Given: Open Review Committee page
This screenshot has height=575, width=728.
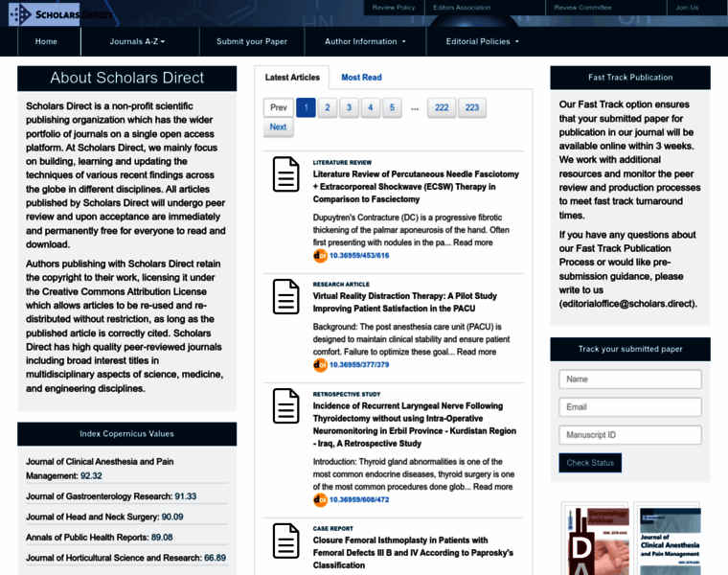Looking at the screenshot, I should click(582, 8).
